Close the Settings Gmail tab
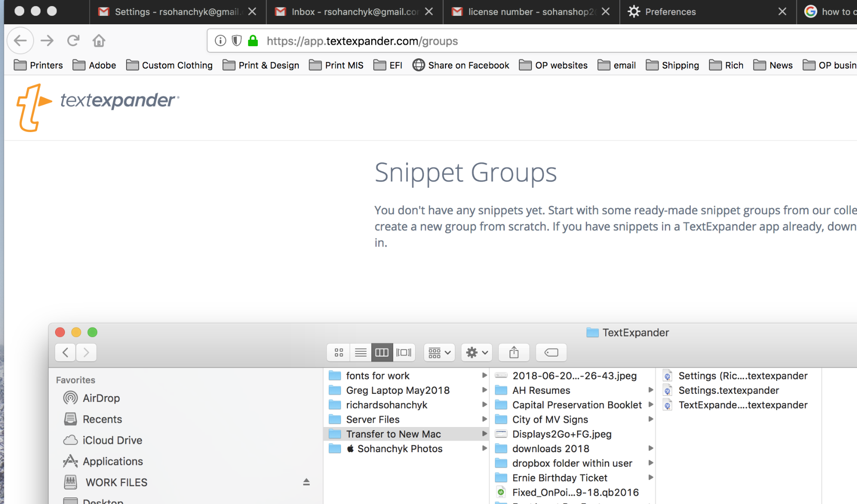Screen dimensions: 857x504 252,12
